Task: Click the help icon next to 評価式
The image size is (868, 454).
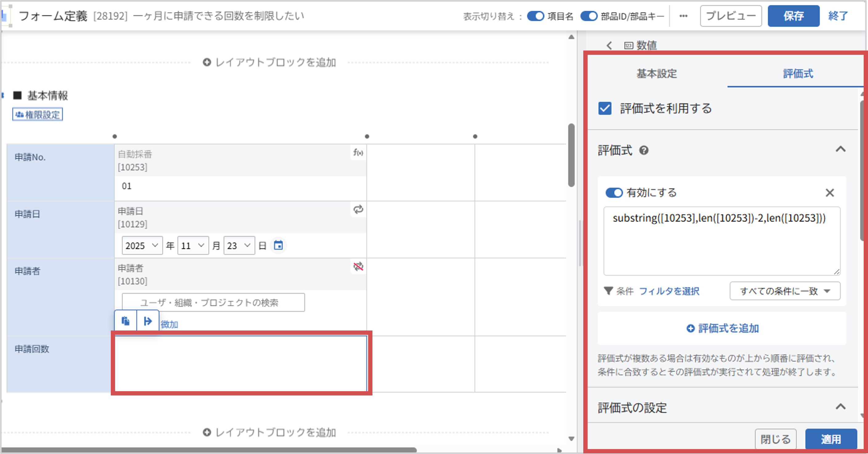Action: [644, 150]
